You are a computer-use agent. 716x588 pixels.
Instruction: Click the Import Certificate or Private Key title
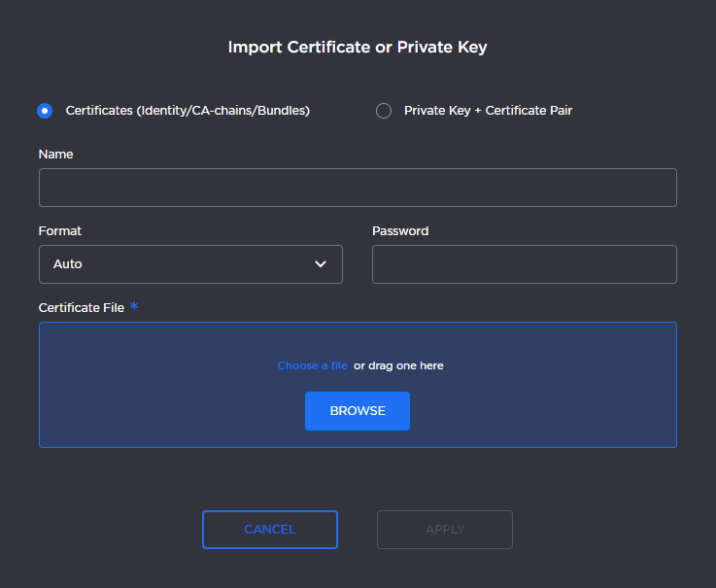pyautogui.click(x=358, y=47)
